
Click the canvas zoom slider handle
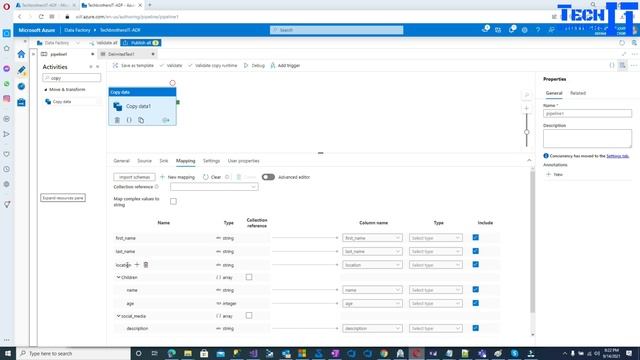(x=527, y=132)
